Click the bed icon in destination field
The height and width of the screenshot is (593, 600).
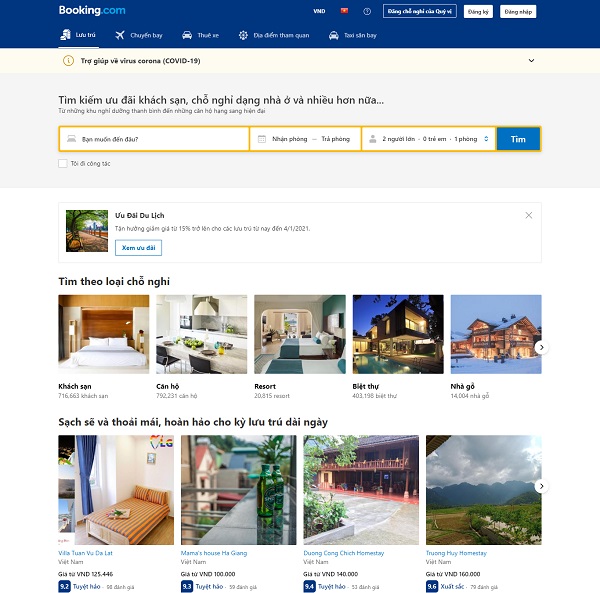click(72, 139)
